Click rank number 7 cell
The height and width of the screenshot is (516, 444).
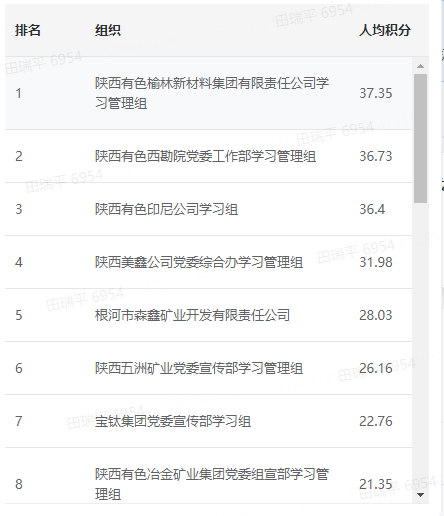(x=19, y=421)
